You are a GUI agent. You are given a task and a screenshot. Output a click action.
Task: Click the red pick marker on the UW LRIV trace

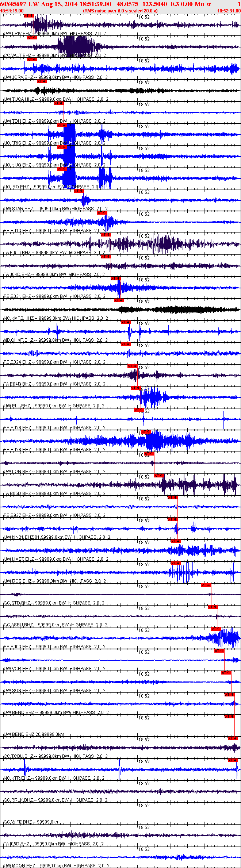coord(28,16)
